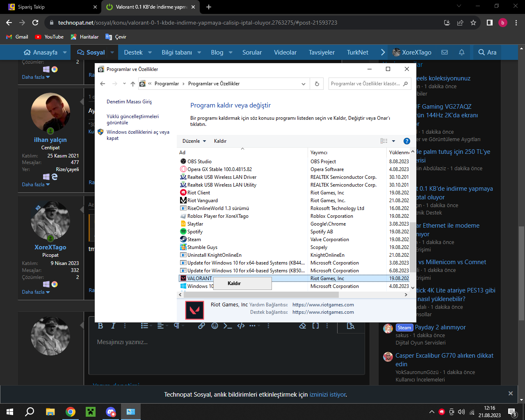Select the OBS Studio program row
The image size is (525, 420).
(x=294, y=162)
